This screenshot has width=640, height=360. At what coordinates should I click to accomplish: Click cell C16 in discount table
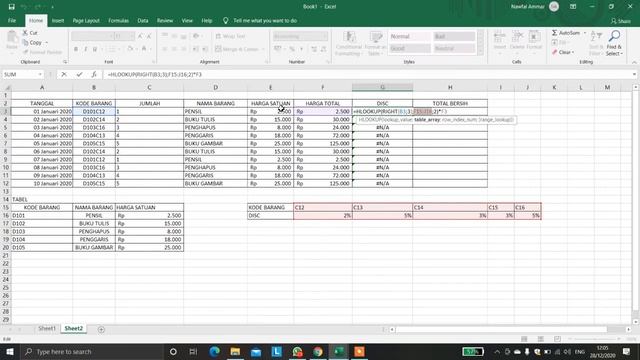pos(528,207)
